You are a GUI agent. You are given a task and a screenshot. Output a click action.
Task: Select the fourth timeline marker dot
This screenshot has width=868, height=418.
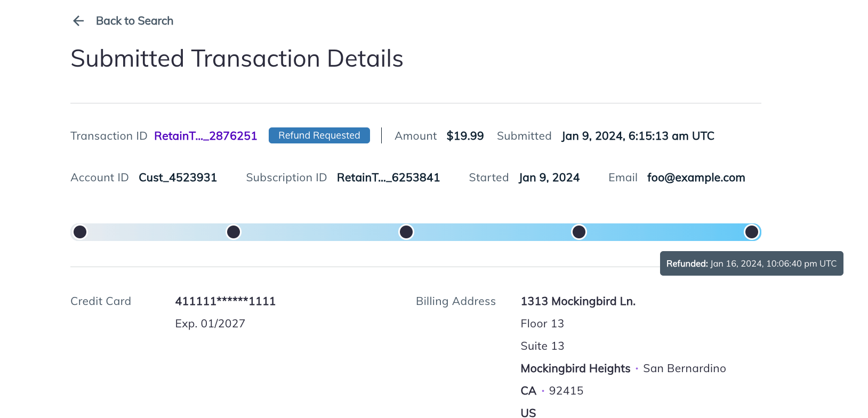pyautogui.click(x=579, y=232)
